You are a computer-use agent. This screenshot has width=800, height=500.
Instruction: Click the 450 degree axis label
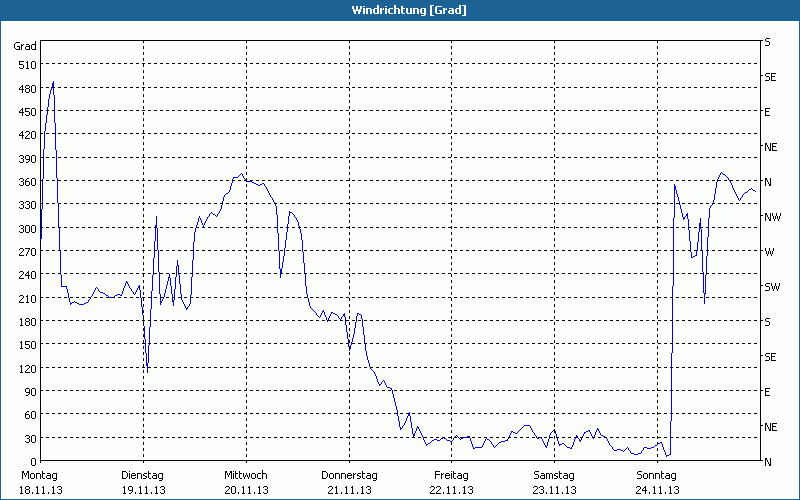[x=28, y=112]
